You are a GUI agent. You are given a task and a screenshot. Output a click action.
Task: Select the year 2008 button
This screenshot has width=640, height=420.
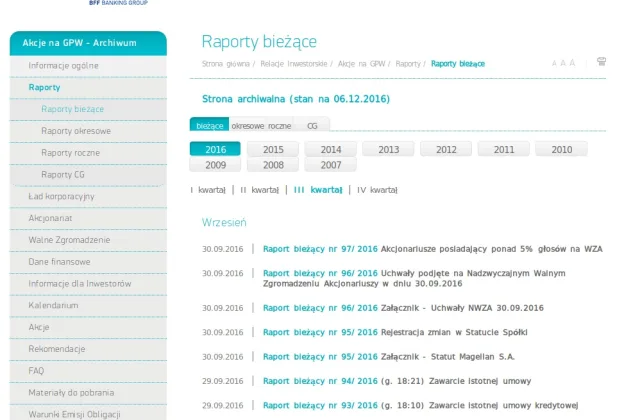point(273,165)
